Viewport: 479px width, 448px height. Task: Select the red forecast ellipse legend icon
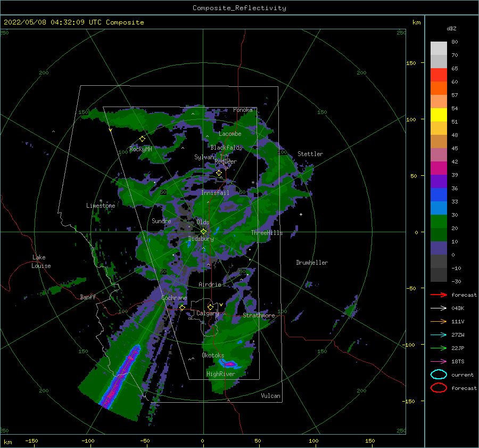439,388
